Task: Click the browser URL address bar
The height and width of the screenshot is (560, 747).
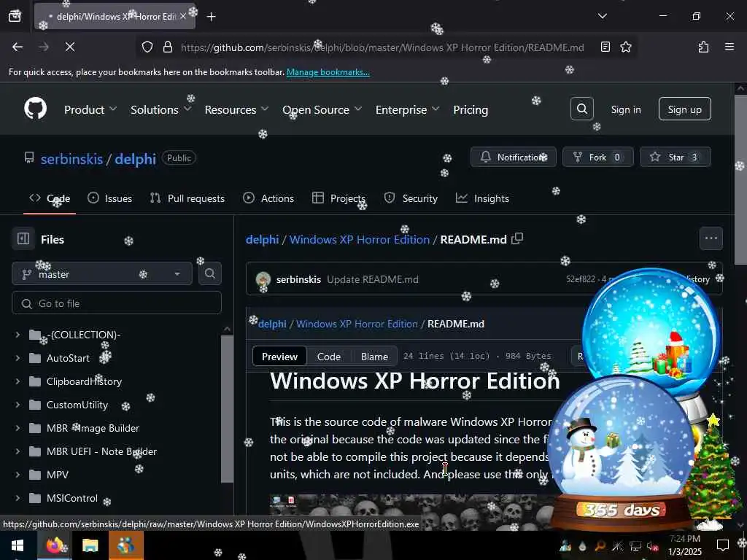Action: (x=382, y=47)
